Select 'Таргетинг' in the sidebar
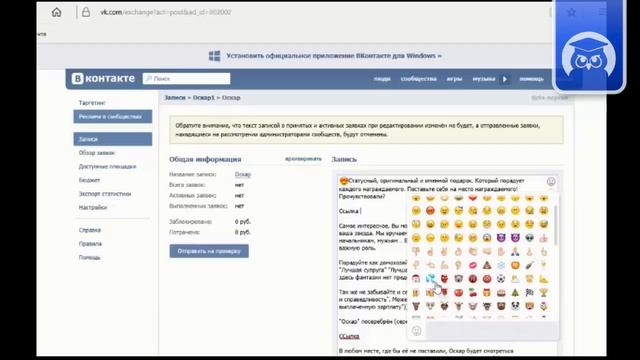The height and width of the screenshot is (360, 640). (92, 103)
